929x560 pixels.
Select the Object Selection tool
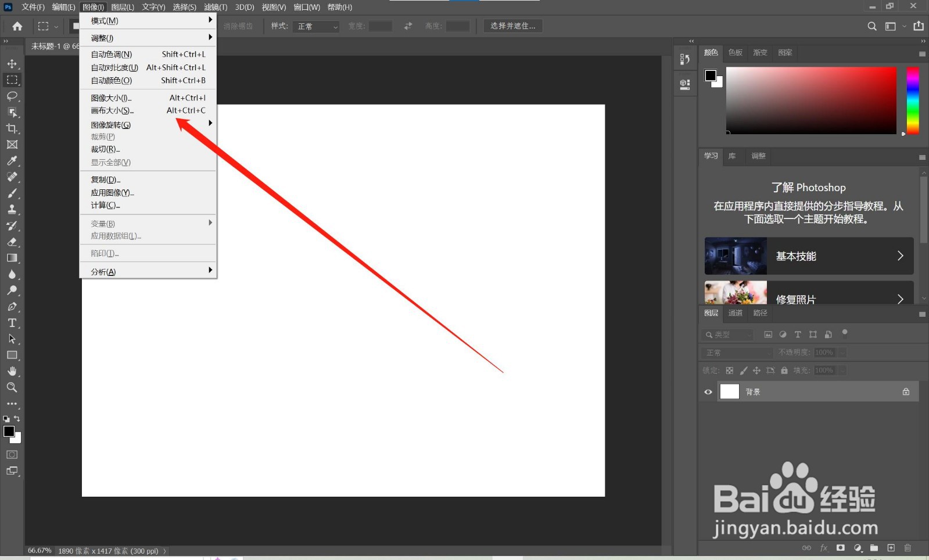pyautogui.click(x=12, y=112)
